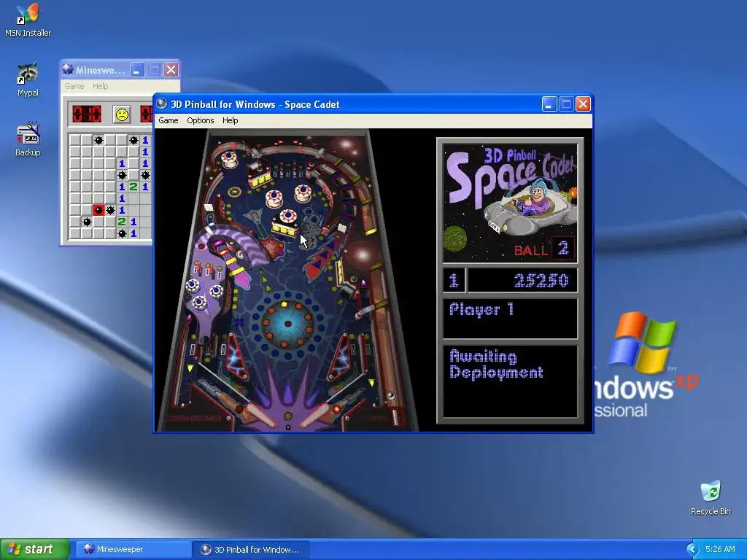Minimize the Minesweeper window
This screenshot has width=747, height=560.
(x=137, y=70)
